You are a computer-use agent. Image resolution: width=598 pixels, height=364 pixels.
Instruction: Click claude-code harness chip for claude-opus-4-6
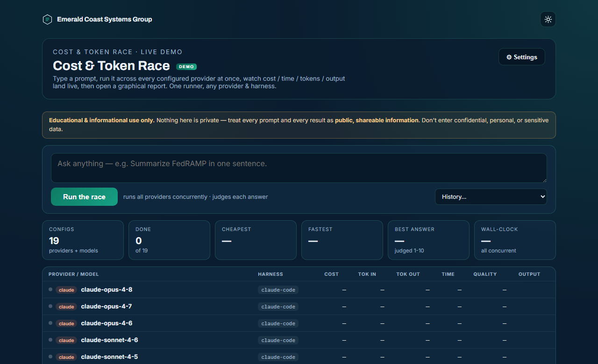click(278, 324)
